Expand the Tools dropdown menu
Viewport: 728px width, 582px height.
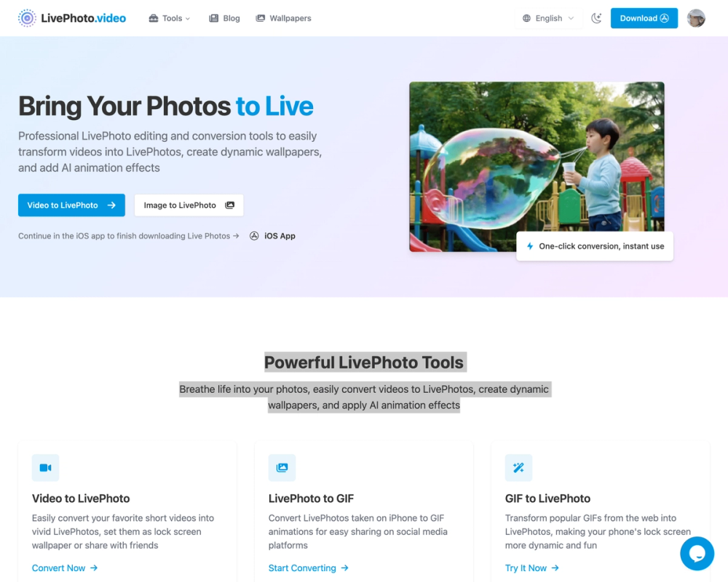[x=170, y=18]
